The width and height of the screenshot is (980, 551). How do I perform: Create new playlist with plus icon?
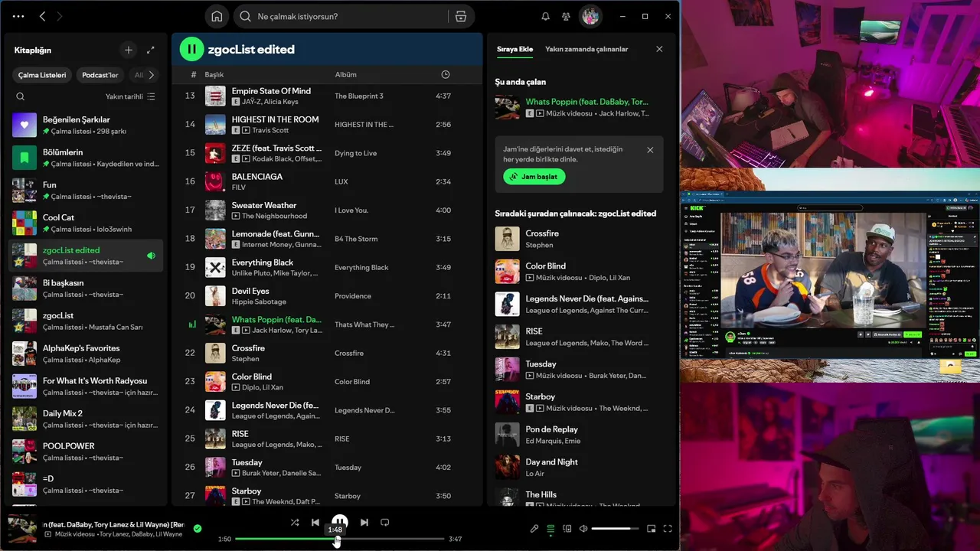tap(128, 50)
